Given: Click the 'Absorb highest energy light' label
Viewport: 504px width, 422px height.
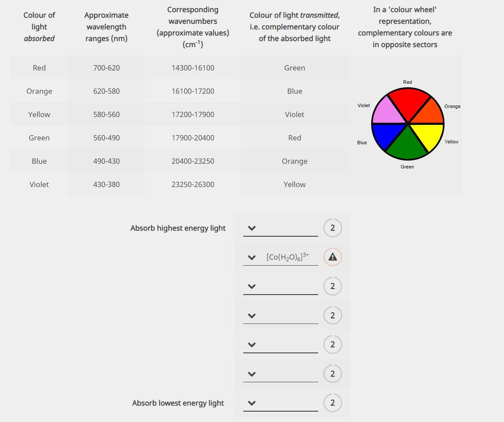Looking at the screenshot, I should [x=178, y=228].
